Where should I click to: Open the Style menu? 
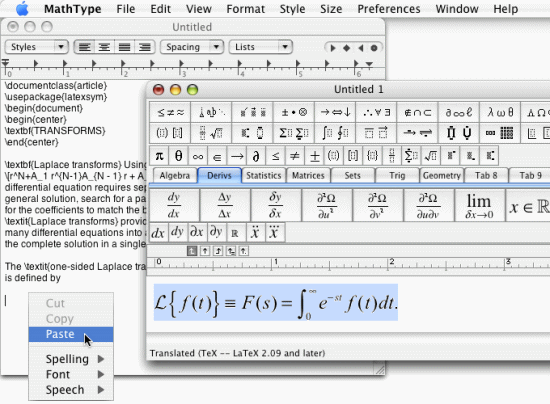292,9
